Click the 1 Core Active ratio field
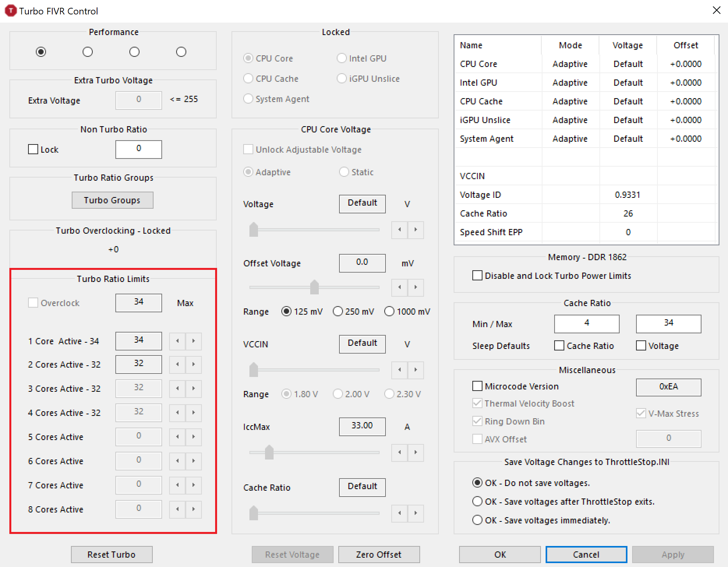Image resolution: width=728 pixels, height=567 pixels. pos(139,341)
